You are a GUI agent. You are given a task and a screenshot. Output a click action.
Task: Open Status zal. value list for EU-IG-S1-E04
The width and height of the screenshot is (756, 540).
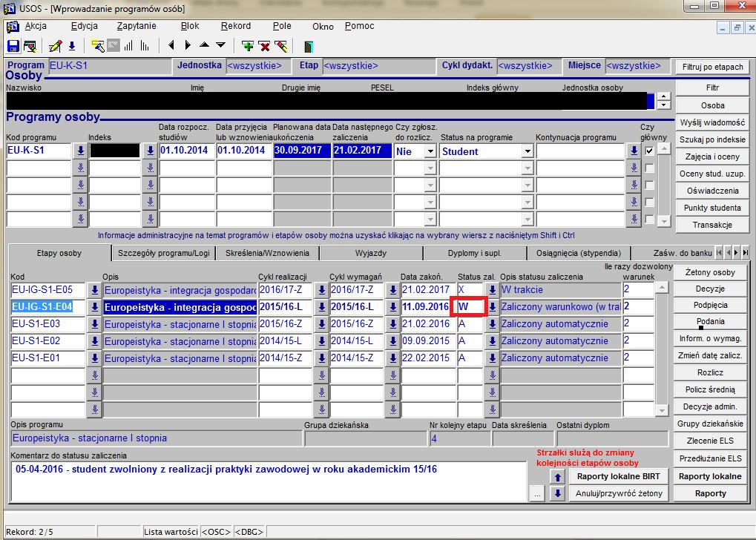492,307
